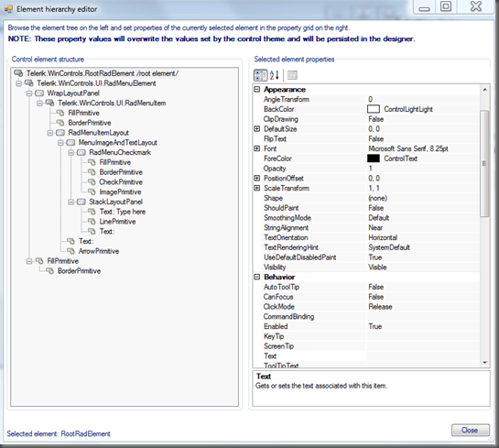
Task: Select the ScreenTip property row
Action: 366,346
